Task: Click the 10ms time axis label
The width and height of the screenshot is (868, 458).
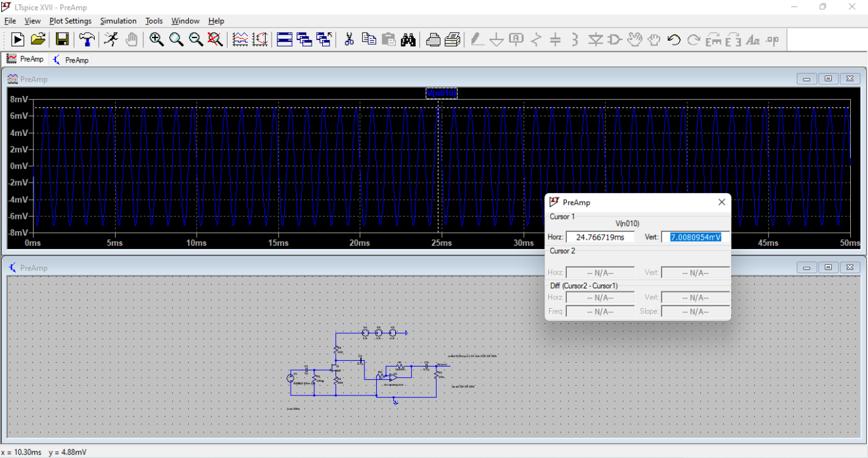Action: tap(196, 243)
